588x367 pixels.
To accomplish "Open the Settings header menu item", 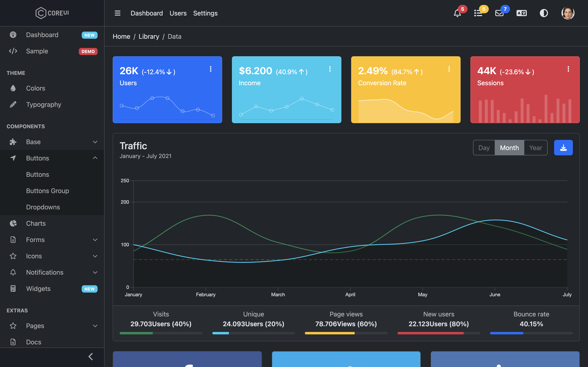I will 205,13.
